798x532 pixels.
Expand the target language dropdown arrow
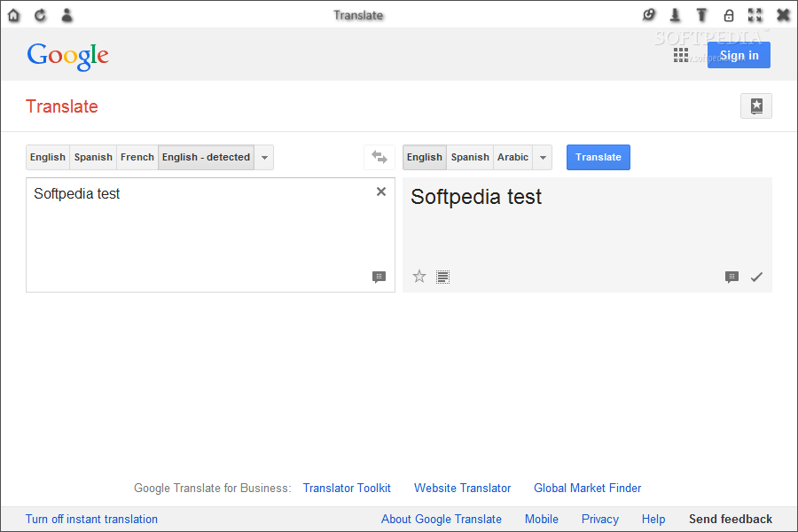click(543, 157)
